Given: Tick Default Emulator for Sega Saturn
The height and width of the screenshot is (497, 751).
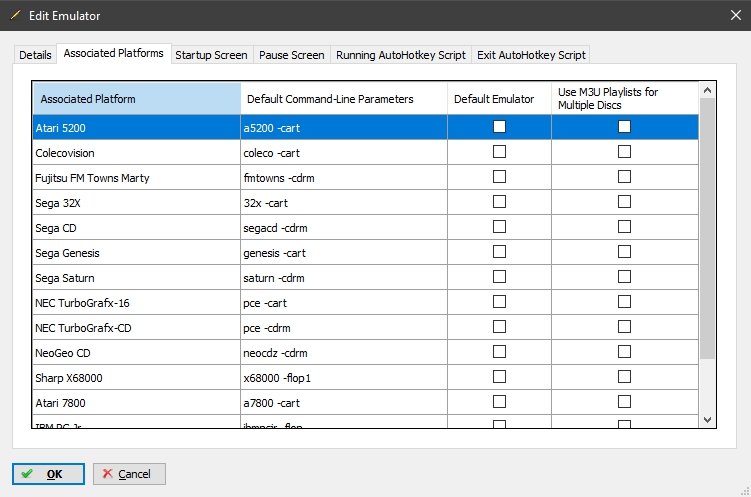Looking at the screenshot, I should pyautogui.click(x=499, y=277).
